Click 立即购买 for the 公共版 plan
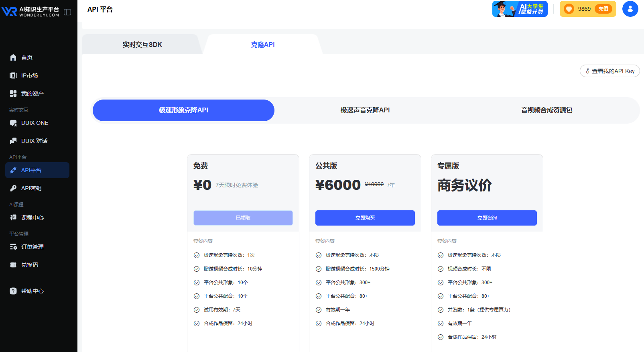Viewport: 644px width, 352px height. [x=365, y=218]
